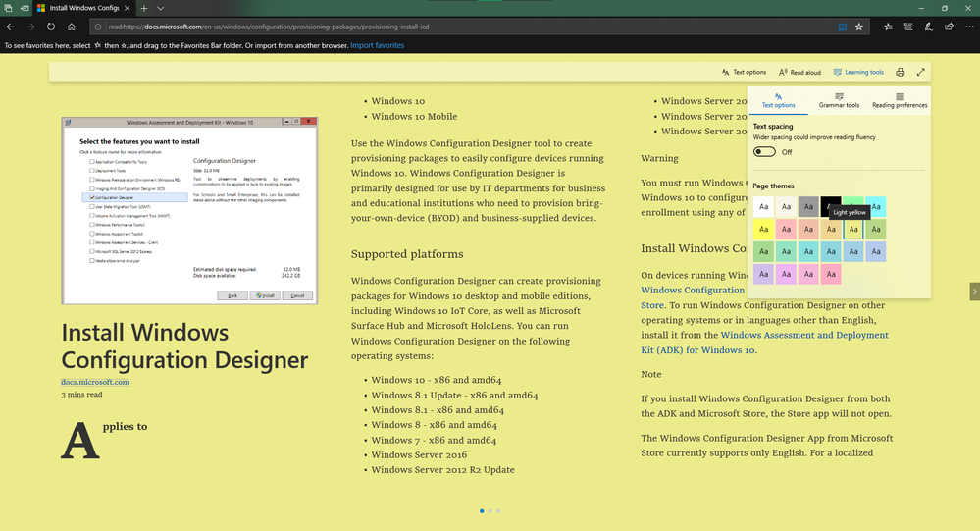This screenshot has width=980, height=531.
Task: Click the address bar URL
Action: tap(268, 27)
